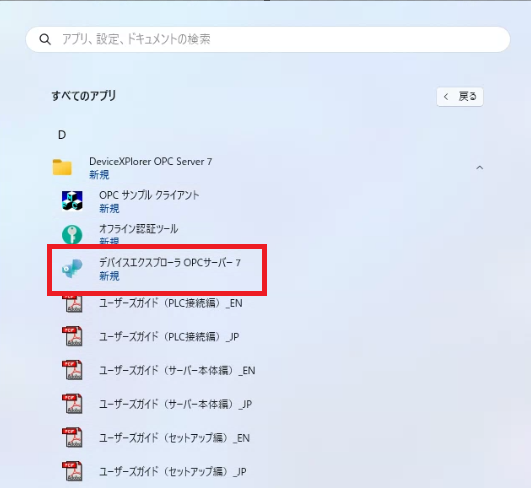Click the 戻る back button

[460, 97]
